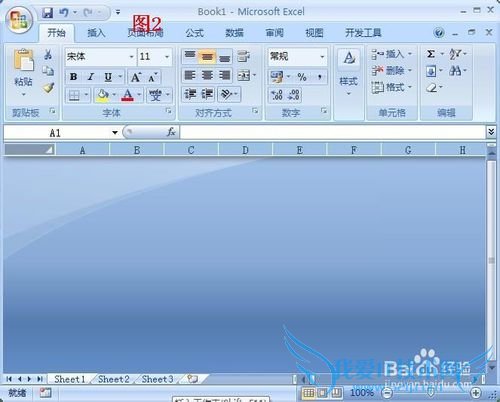The height and width of the screenshot is (402, 500).
Task: Toggle wrap text
Action: pos(244,57)
